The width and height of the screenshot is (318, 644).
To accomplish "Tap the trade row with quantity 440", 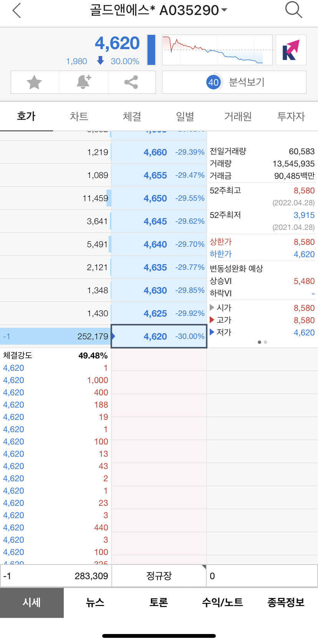I will 55,528.
